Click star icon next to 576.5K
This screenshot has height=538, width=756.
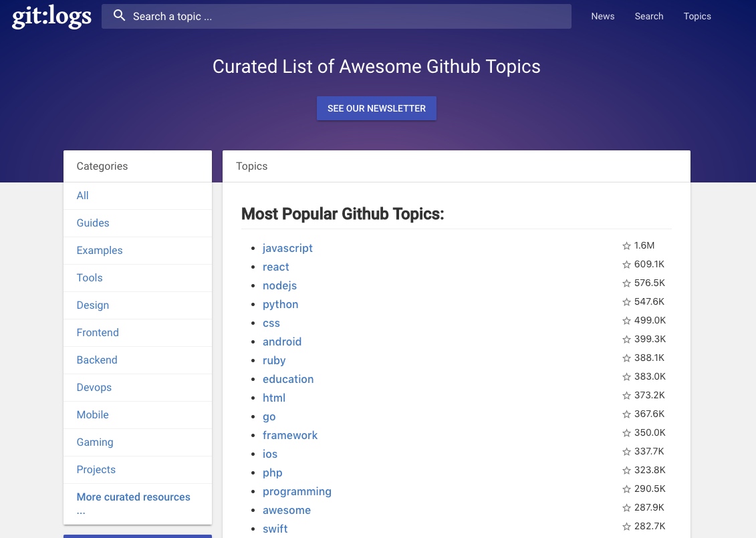pos(627,283)
